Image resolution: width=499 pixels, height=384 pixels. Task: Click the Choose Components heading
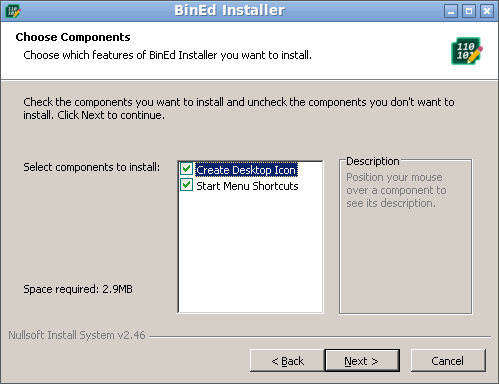(x=73, y=37)
